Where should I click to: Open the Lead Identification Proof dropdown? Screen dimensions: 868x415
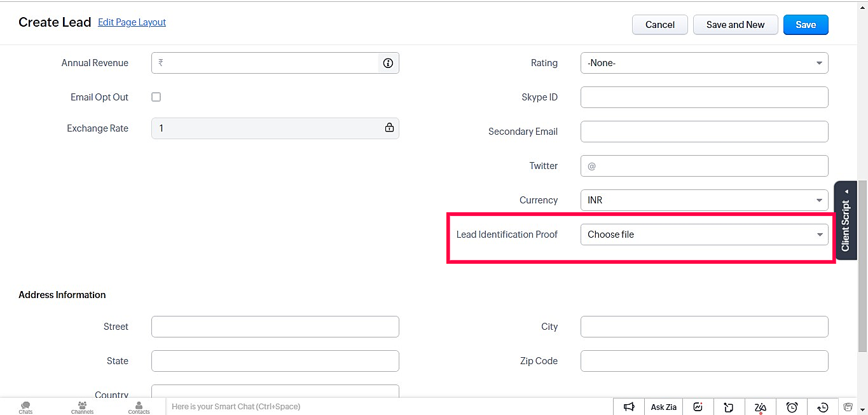point(704,235)
